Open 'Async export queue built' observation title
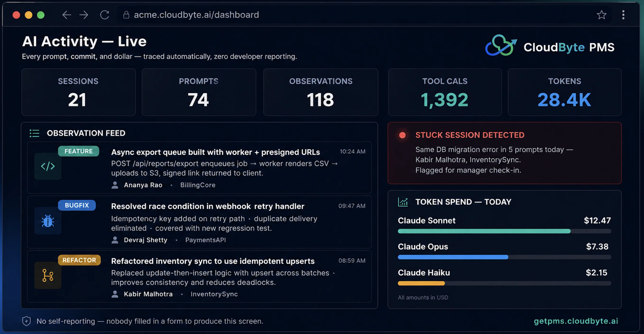 pyautogui.click(x=216, y=152)
